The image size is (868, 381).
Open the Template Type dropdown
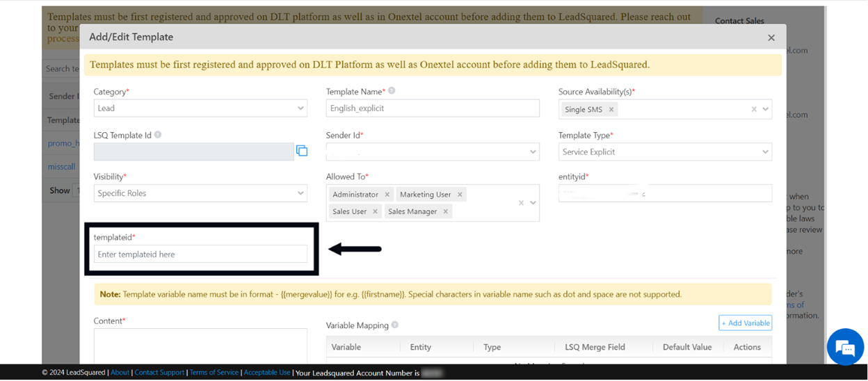pos(665,152)
